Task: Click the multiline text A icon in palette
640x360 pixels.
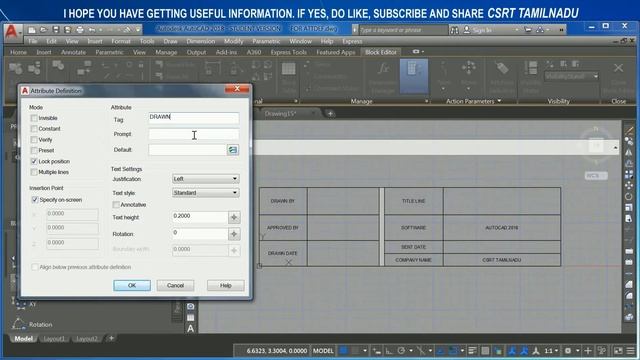Action: point(191,329)
